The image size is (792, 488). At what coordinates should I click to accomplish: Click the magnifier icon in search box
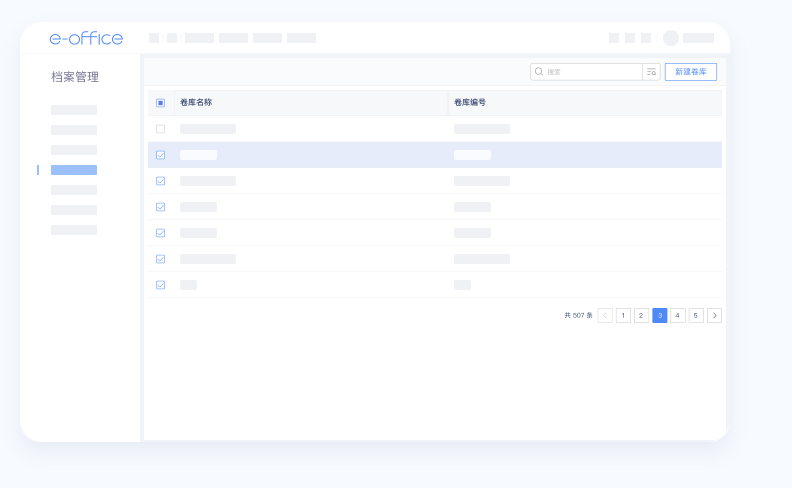tap(539, 72)
